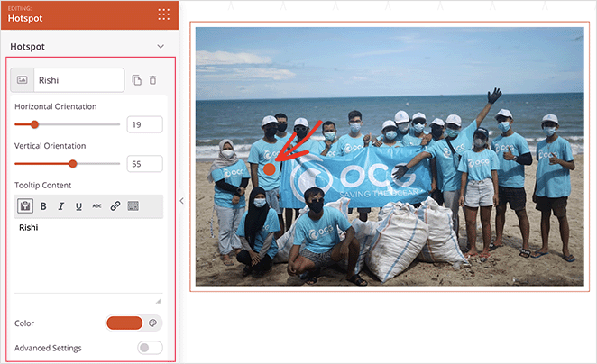Click the Horizontal Orientation value 19 field
The image size is (597, 364).
144,124
